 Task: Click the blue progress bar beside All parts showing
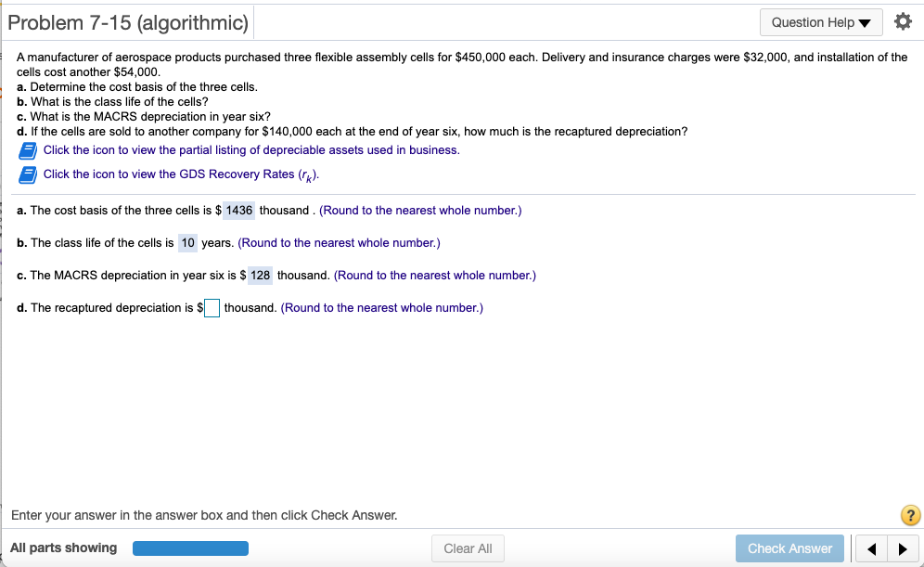click(x=189, y=548)
